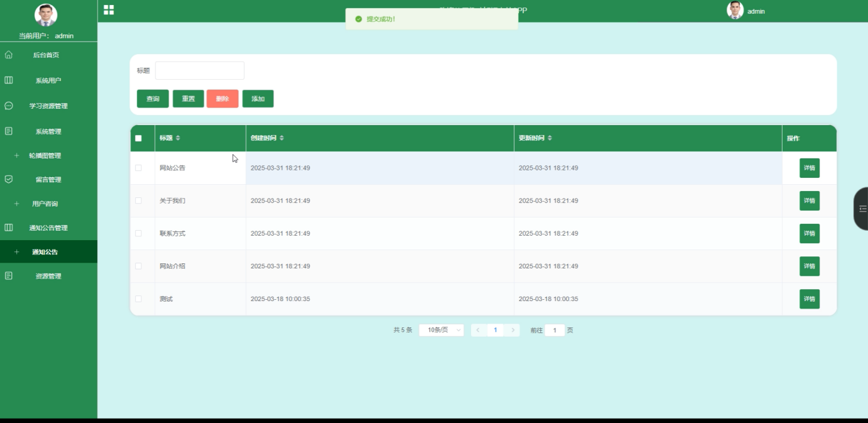Click the admin avatar in the top-right corner
Image resolution: width=868 pixels, height=423 pixels.
tap(735, 10)
